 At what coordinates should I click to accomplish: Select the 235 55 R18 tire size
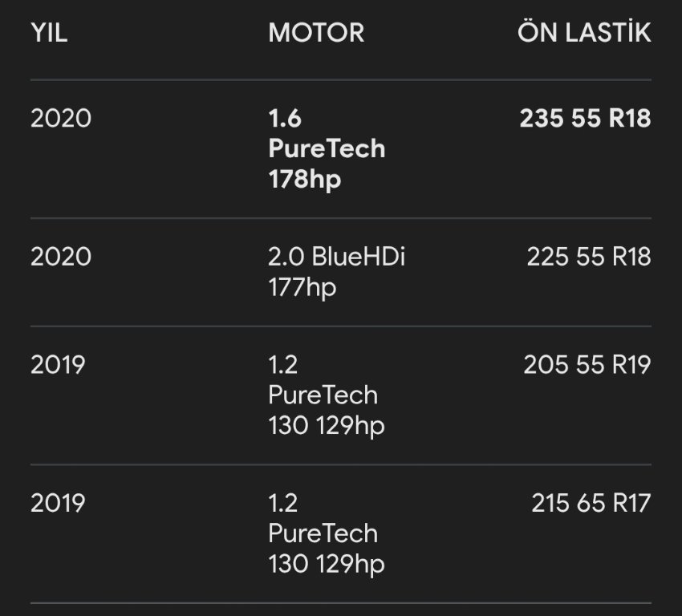click(585, 119)
